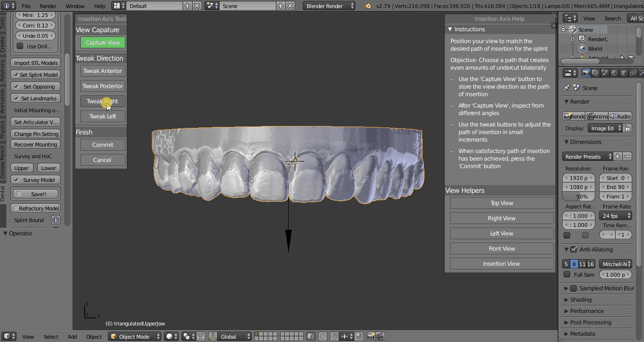Commit the insertion axis
This screenshot has height=342, width=644.
pos(103,144)
